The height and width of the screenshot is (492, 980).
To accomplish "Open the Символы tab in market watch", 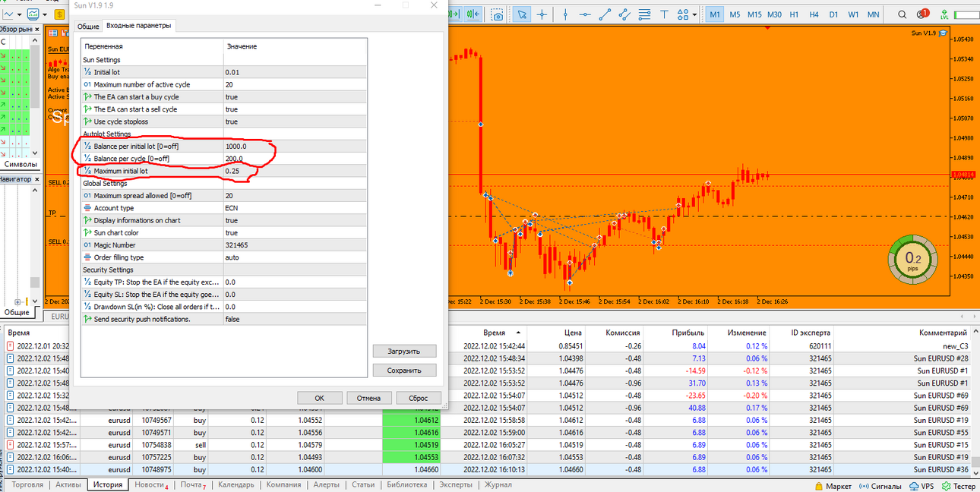I will 21,164.
